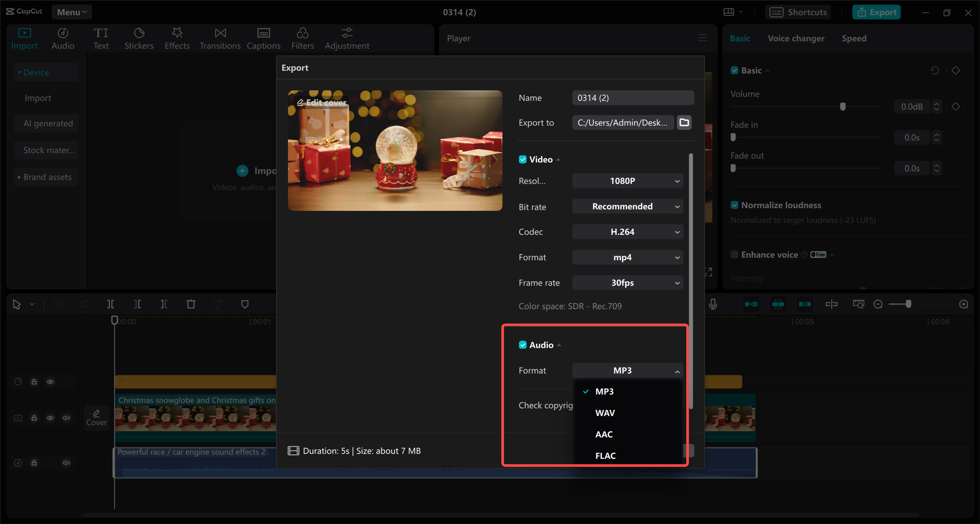This screenshot has width=980, height=524.
Task: Open the Resolution dropdown showing 1080P
Action: [627, 181]
